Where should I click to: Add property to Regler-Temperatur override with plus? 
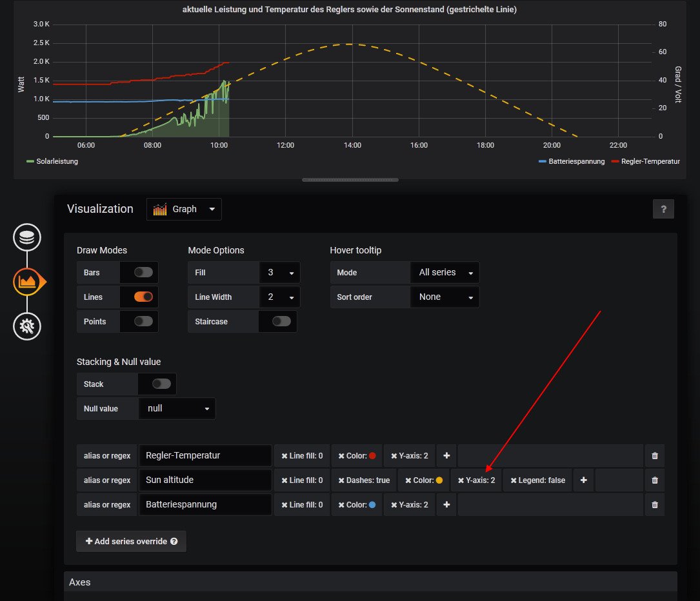[x=446, y=456]
